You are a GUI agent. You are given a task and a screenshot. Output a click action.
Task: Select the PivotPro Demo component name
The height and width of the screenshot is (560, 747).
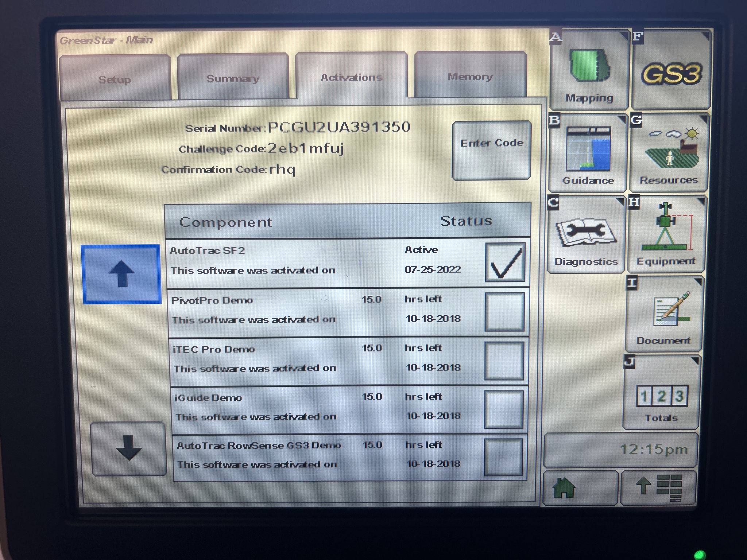pyautogui.click(x=212, y=300)
